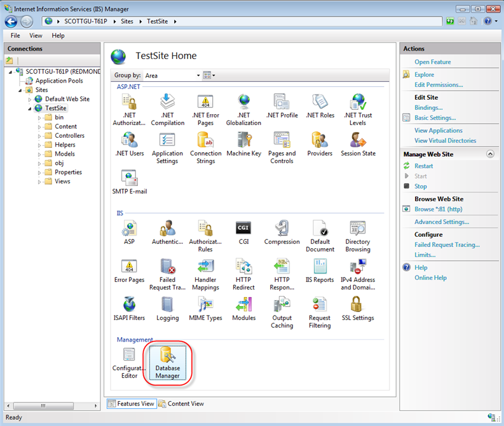
Task: Expand the Default Web Site node
Action: point(30,100)
